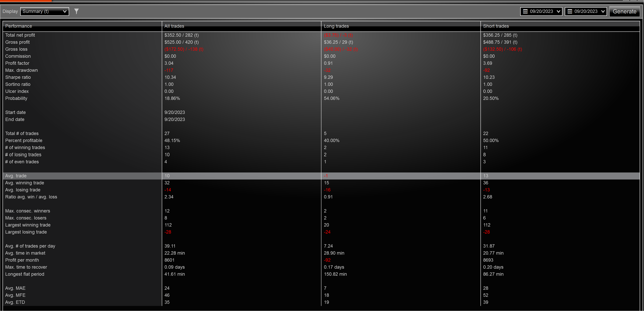644x311 pixels.
Task: Select the 150.82 min longest flat value
Action: coord(335,274)
